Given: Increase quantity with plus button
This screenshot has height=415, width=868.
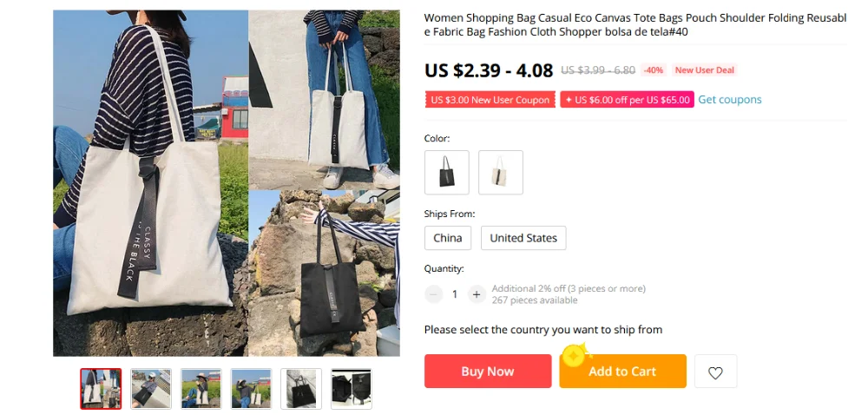Looking at the screenshot, I should (x=476, y=294).
